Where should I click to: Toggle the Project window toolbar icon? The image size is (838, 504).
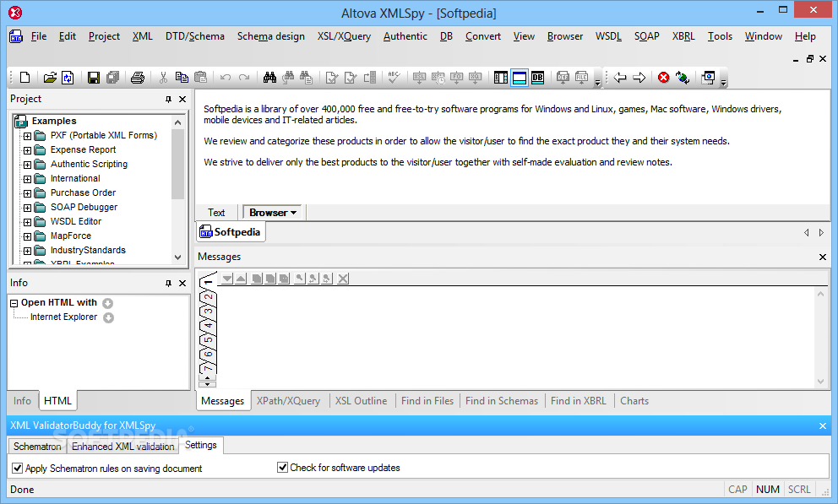coord(501,78)
